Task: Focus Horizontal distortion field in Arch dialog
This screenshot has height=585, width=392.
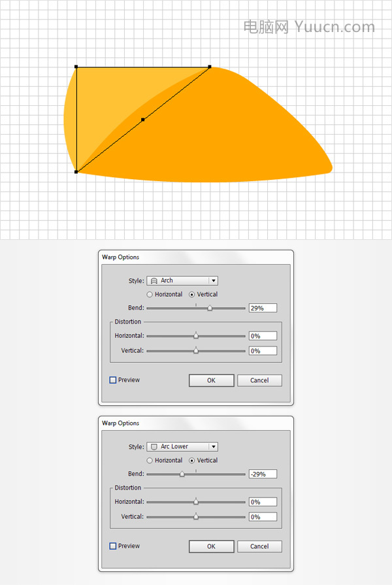Action: coord(263,336)
